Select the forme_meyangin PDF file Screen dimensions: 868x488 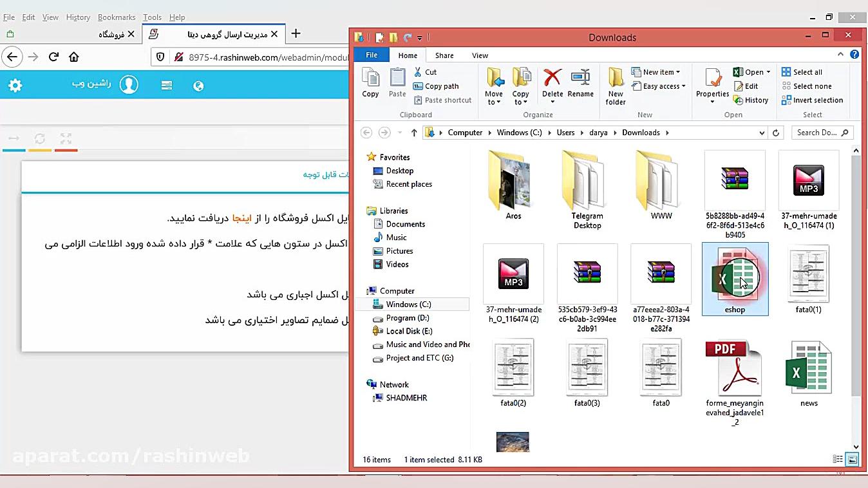735,382
